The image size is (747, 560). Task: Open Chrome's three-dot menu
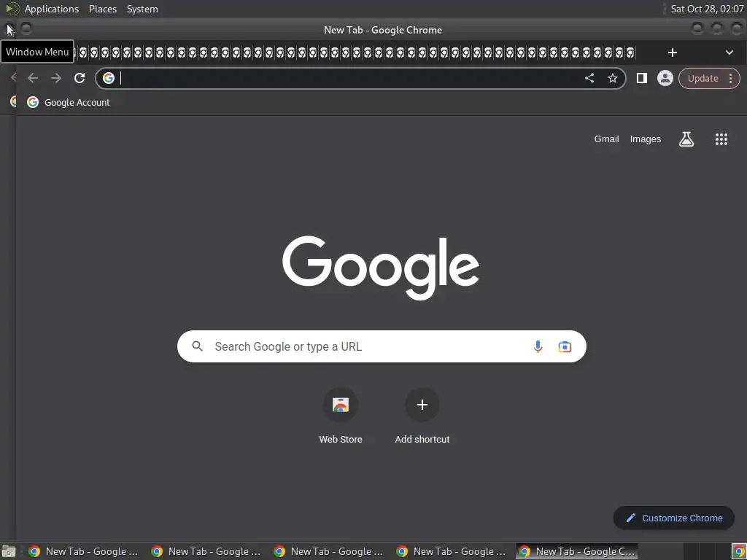(730, 79)
